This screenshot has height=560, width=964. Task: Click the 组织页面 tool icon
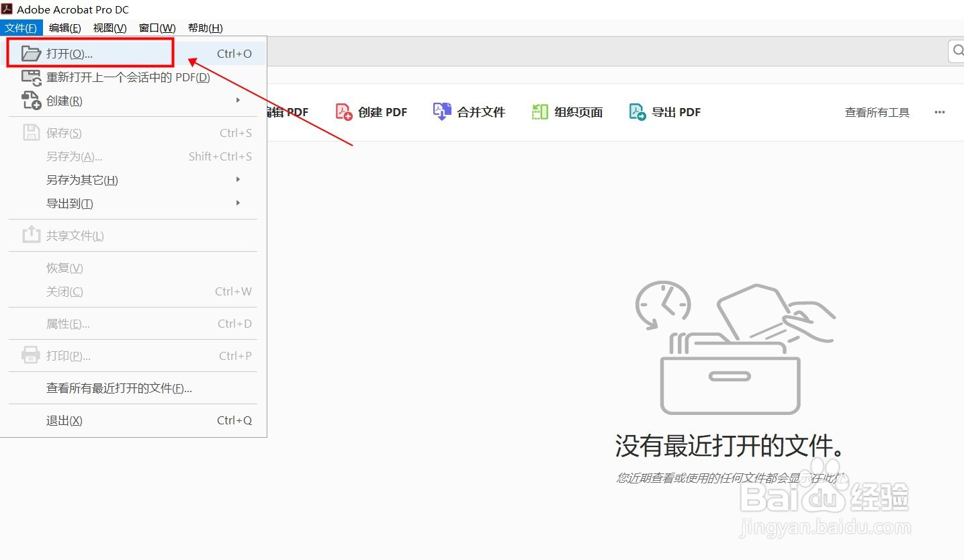(540, 112)
